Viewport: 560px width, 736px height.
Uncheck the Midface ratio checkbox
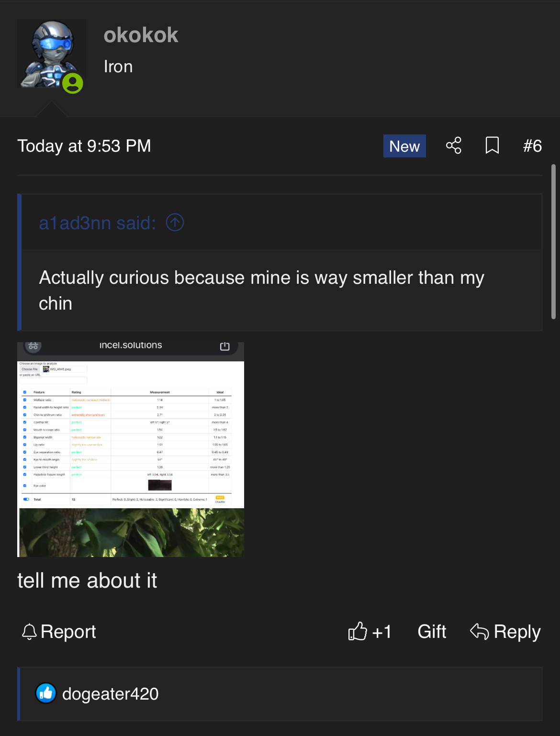[25, 400]
